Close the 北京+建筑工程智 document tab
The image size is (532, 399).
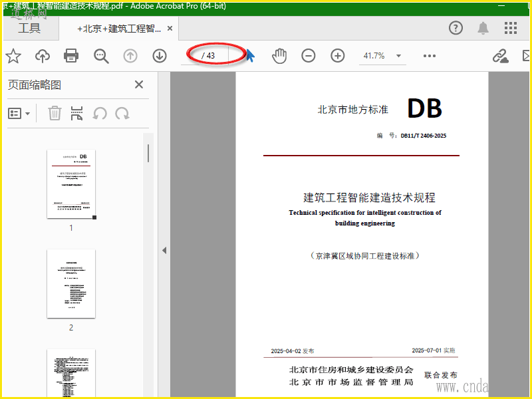point(170,29)
